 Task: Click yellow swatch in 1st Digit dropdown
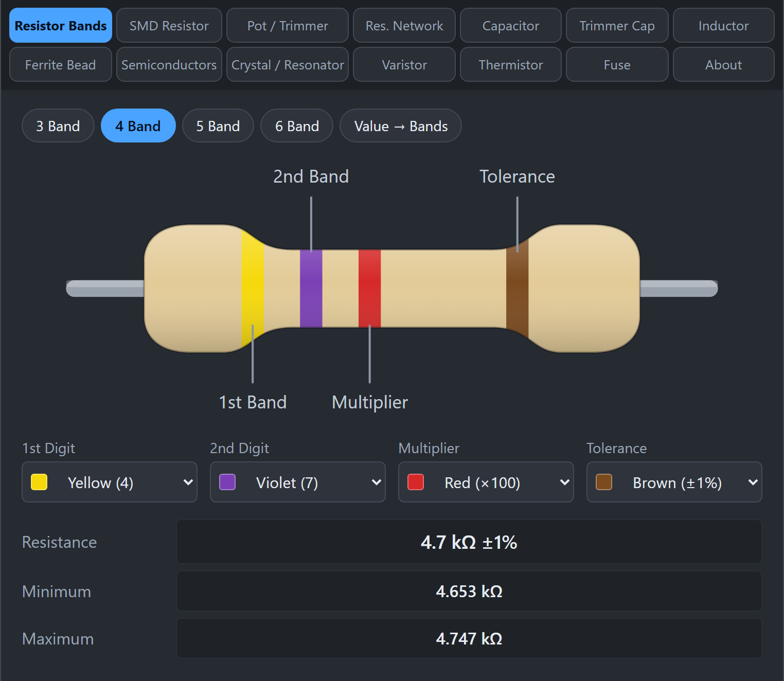click(x=39, y=482)
